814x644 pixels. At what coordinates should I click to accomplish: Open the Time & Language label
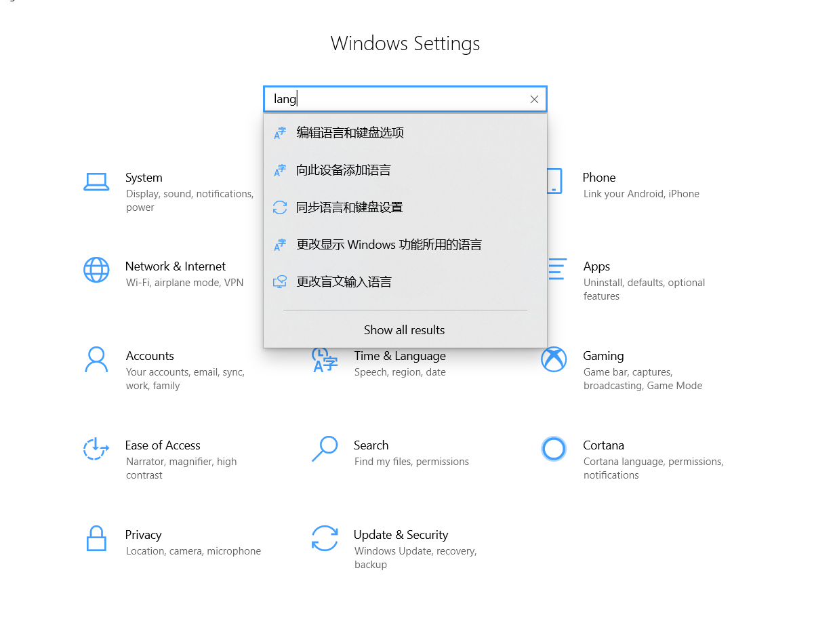point(400,356)
